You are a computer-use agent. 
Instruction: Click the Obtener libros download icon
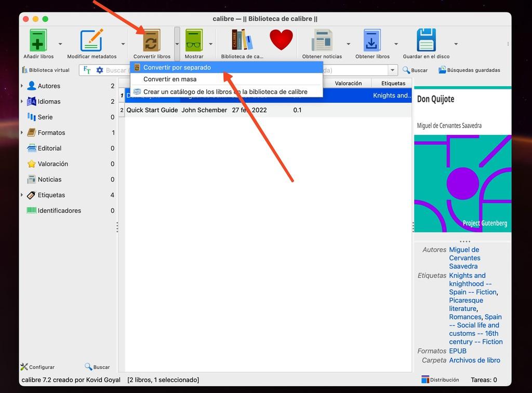click(372, 40)
